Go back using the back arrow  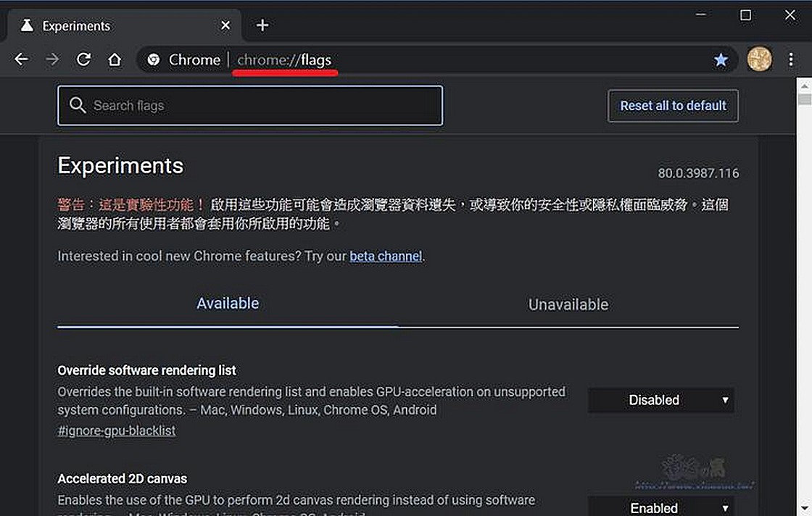[22, 59]
